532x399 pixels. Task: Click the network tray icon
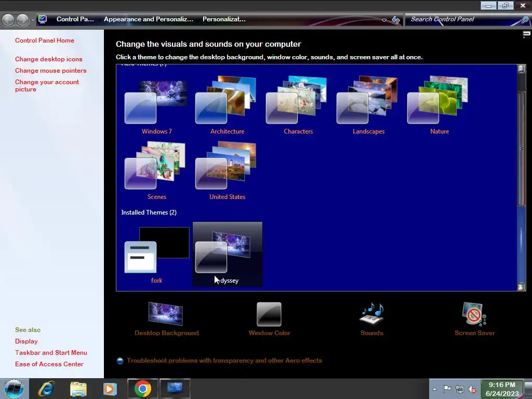tap(459, 389)
